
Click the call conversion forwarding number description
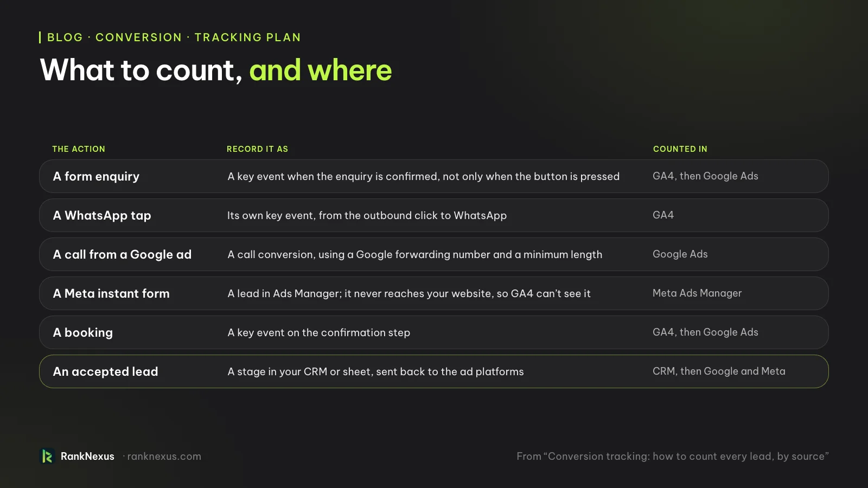[x=414, y=255]
